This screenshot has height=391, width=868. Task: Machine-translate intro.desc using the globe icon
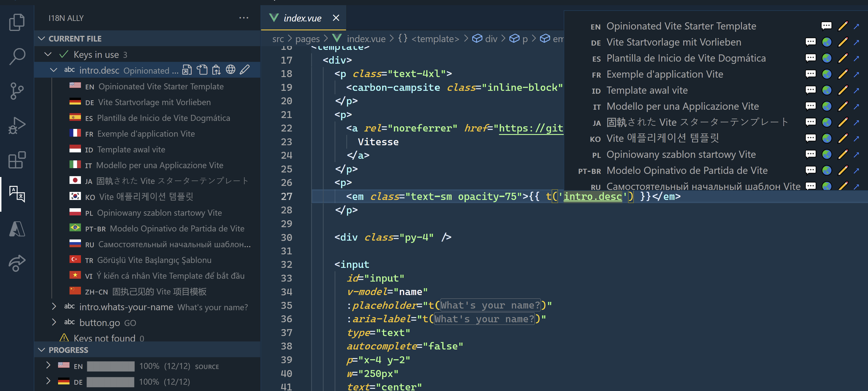231,70
